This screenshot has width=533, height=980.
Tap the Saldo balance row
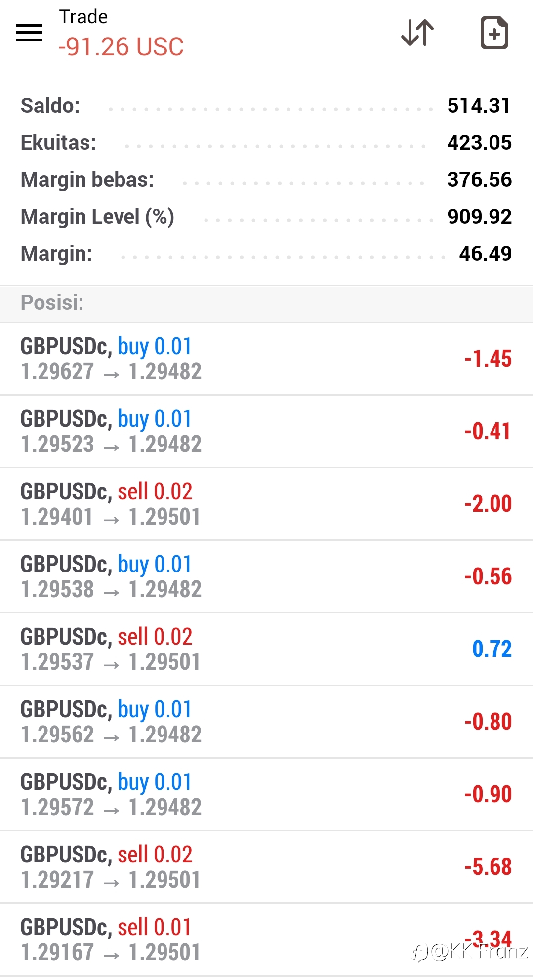(266, 106)
